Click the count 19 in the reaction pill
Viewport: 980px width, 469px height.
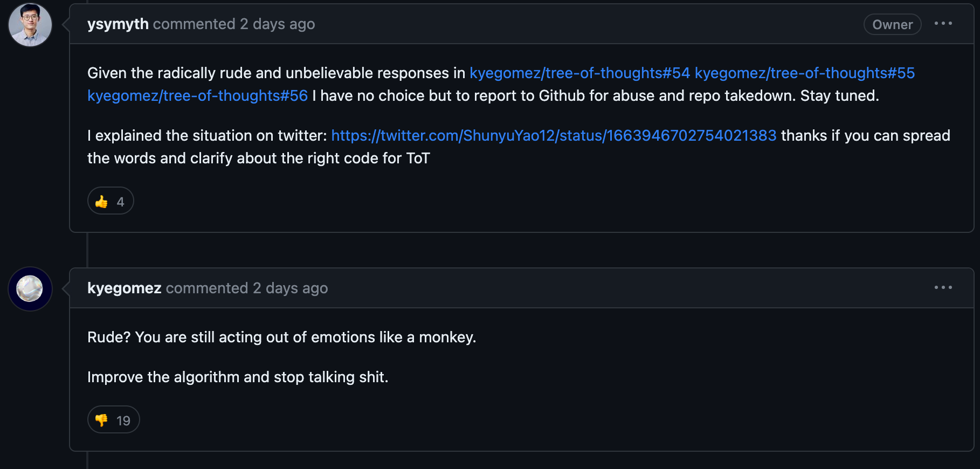click(123, 420)
